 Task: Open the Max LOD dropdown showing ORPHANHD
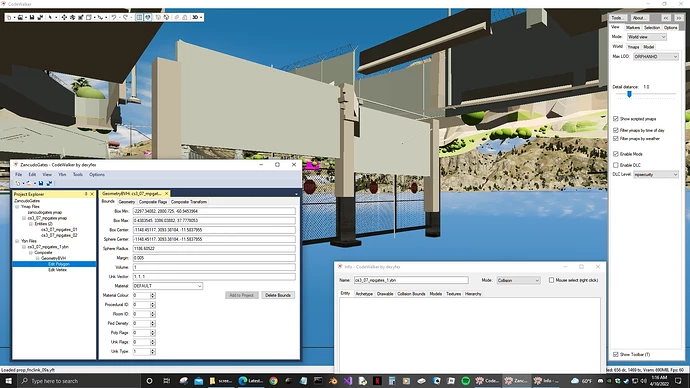click(x=656, y=57)
